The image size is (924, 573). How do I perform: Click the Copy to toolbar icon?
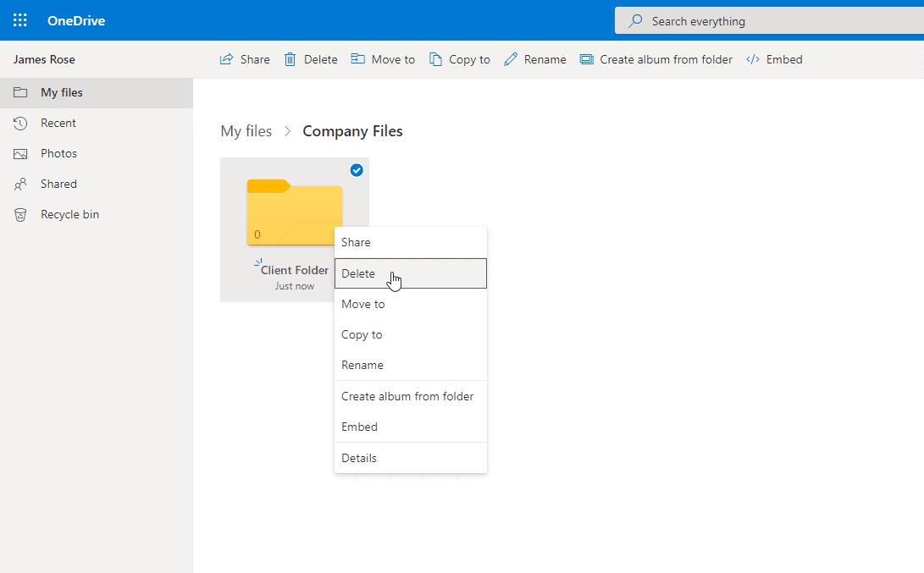tap(435, 58)
